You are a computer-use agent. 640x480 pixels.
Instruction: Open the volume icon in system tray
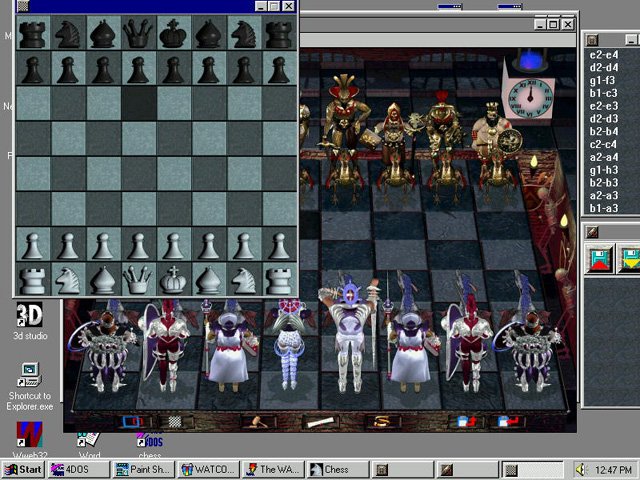(x=581, y=470)
